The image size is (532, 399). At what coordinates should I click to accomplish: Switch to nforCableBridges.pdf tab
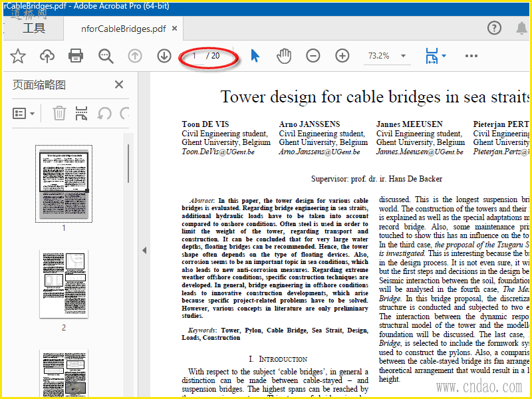pyautogui.click(x=123, y=29)
